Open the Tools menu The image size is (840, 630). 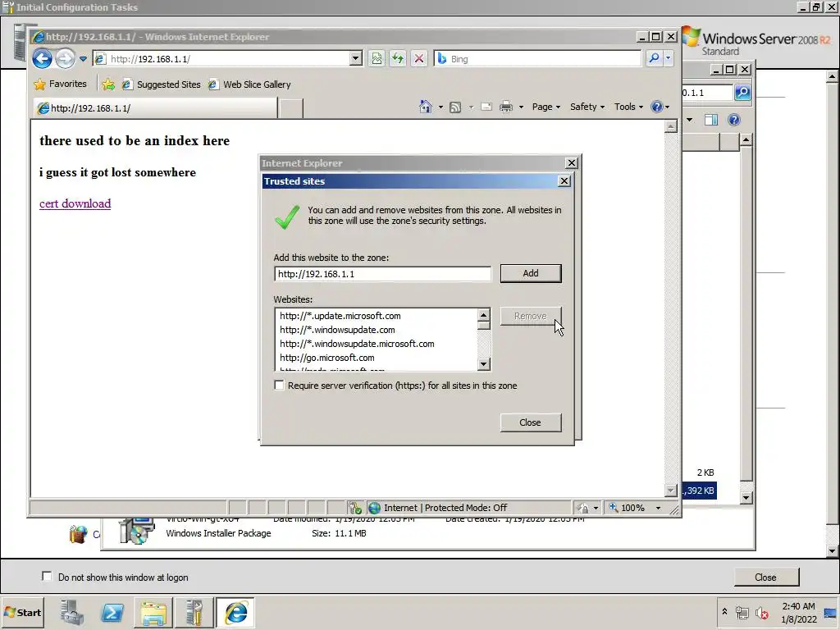[628, 107]
